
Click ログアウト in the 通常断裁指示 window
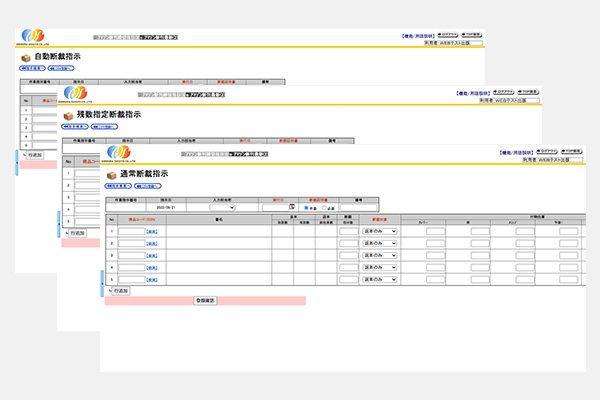(x=547, y=152)
